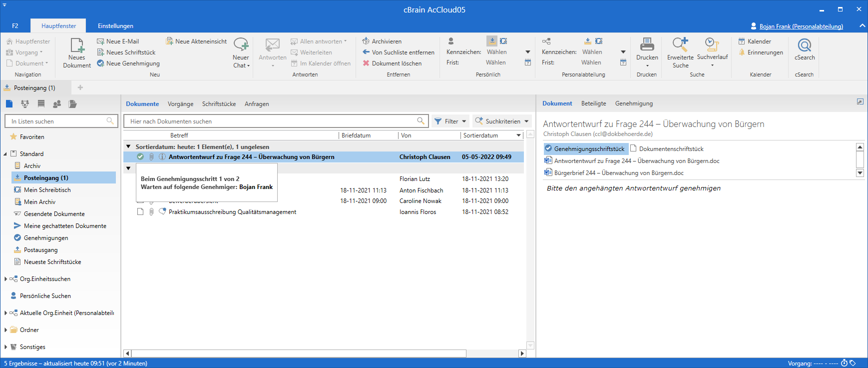
Task: Open the F2 tab
Action: click(x=15, y=26)
